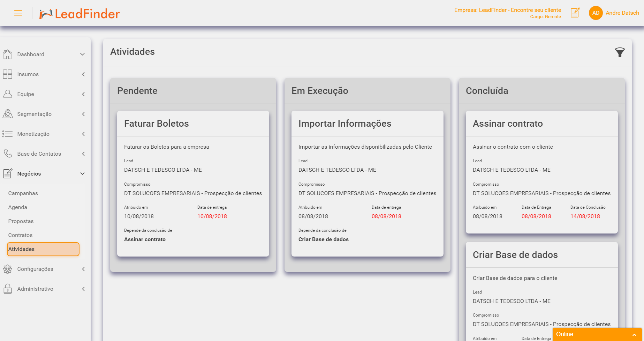Expand the Dashboard menu chevron
The width and height of the screenshot is (644, 341).
pos(83,54)
